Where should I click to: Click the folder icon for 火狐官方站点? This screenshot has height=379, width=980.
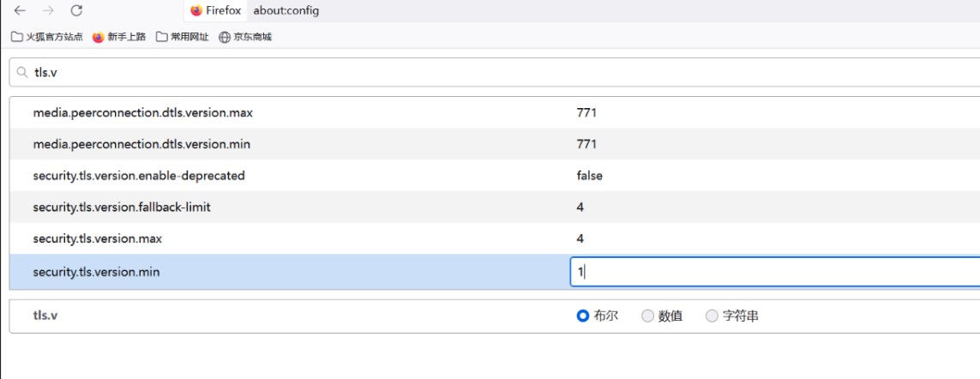tap(17, 37)
